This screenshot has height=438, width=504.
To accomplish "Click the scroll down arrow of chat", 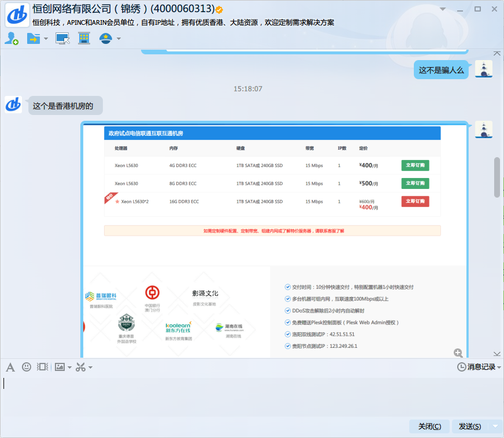I will pyautogui.click(x=497, y=354).
